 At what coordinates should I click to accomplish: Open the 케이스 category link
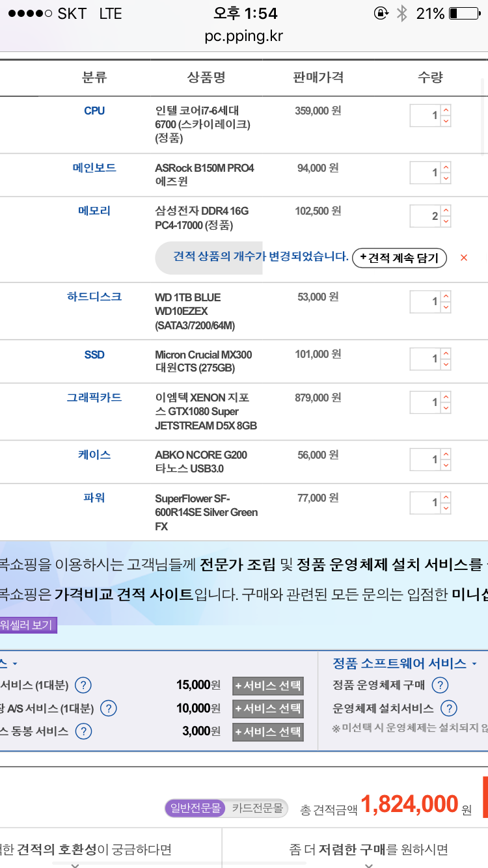94,454
